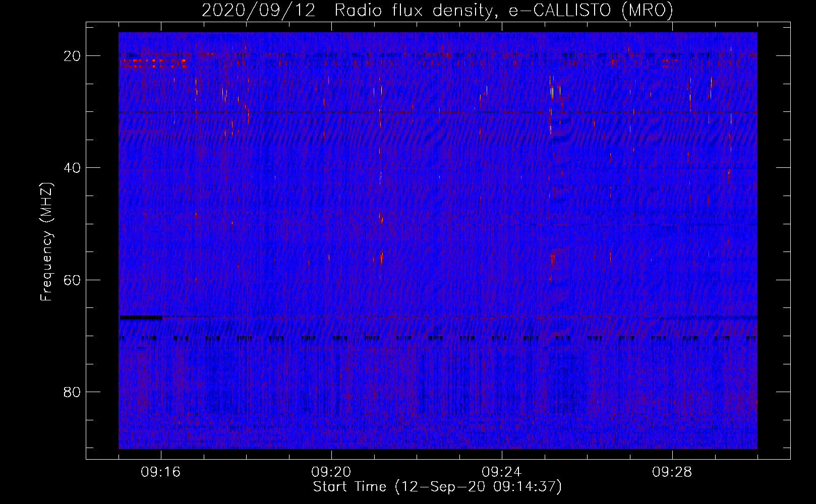Click the black horizontal bar near 67 MHz
816x504 pixels.
(141, 318)
